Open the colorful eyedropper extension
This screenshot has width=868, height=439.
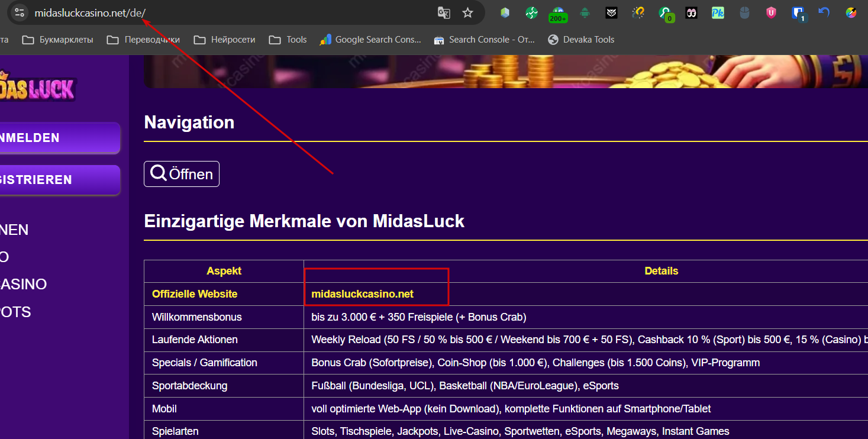[x=851, y=12]
